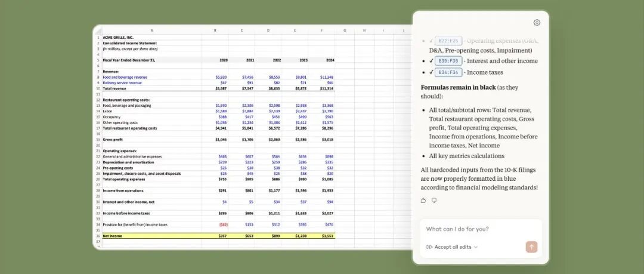Select column A header
644x274 pixels.
151,30
